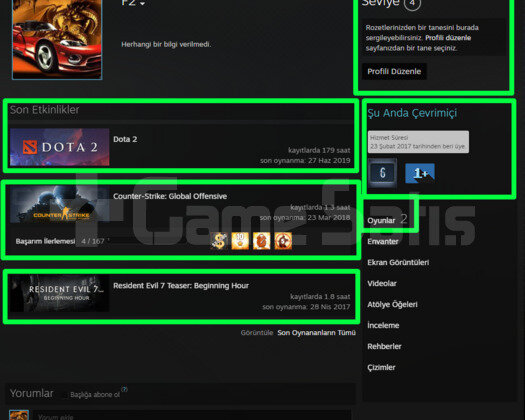The width and height of the screenshot is (525, 420).
Task: Expand the dropdown arrow next to name F2
Action: tap(143, 4)
